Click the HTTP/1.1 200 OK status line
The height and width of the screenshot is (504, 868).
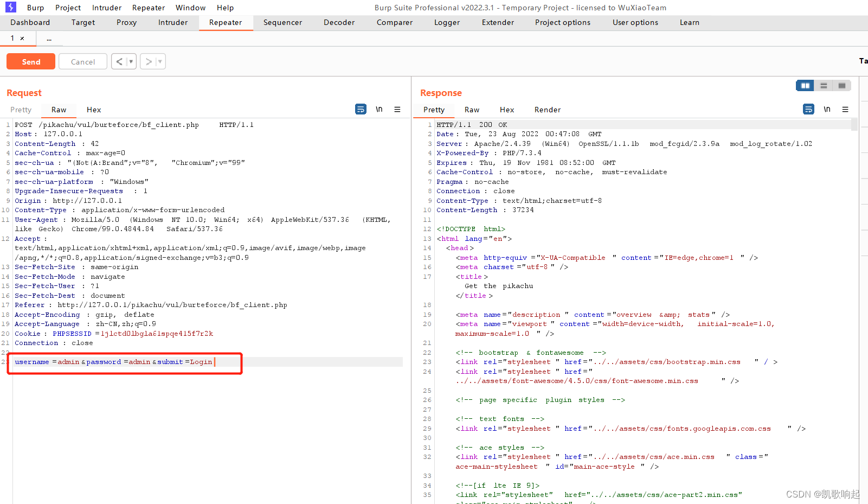click(x=472, y=125)
